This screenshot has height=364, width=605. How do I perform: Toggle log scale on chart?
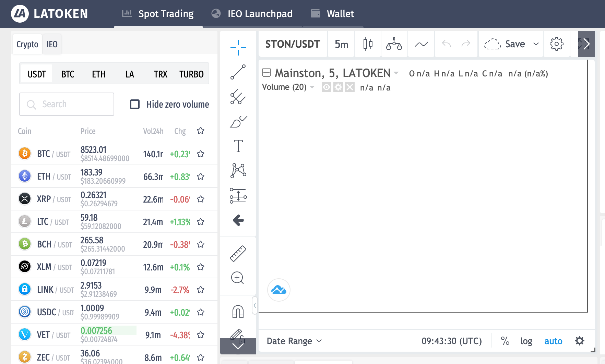(526, 341)
